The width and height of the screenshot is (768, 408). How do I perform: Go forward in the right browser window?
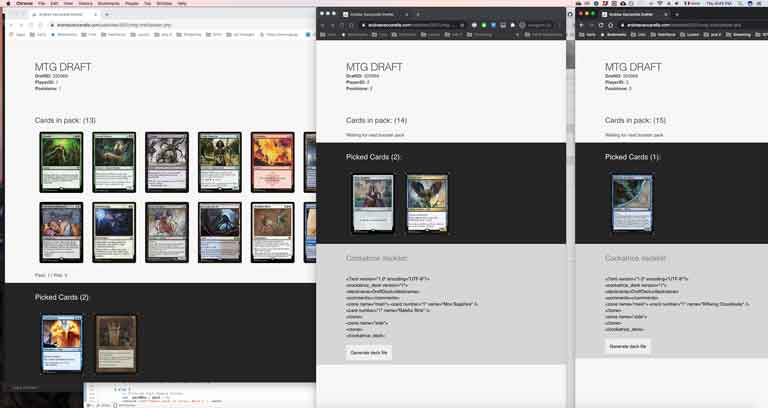click(x=592, y=25)
